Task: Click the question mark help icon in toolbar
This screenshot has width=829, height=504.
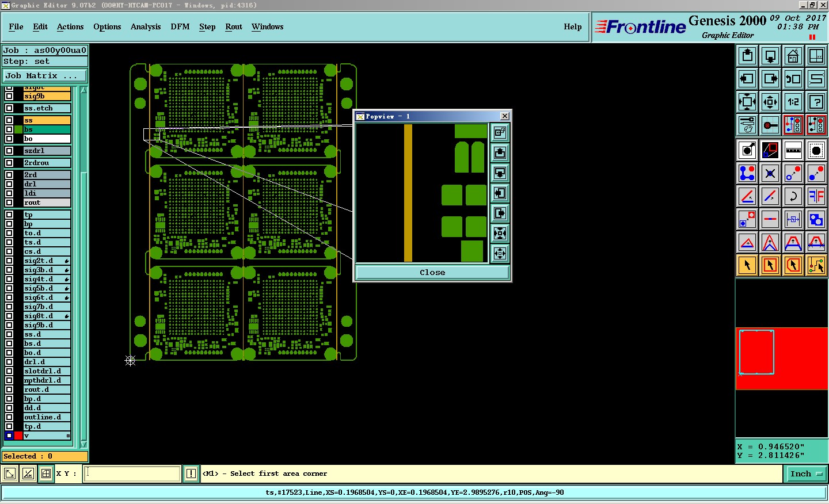Action: pyautogui.click(x=816, y=102)
